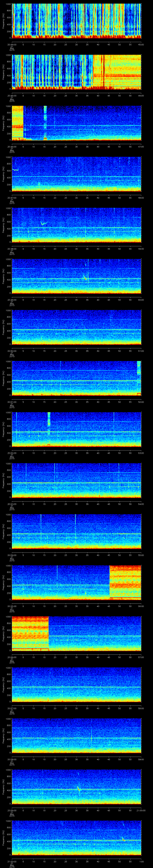153x868 pixels.
Task: Select the 20:51:00 start time label
Action: tap(12, 402)
